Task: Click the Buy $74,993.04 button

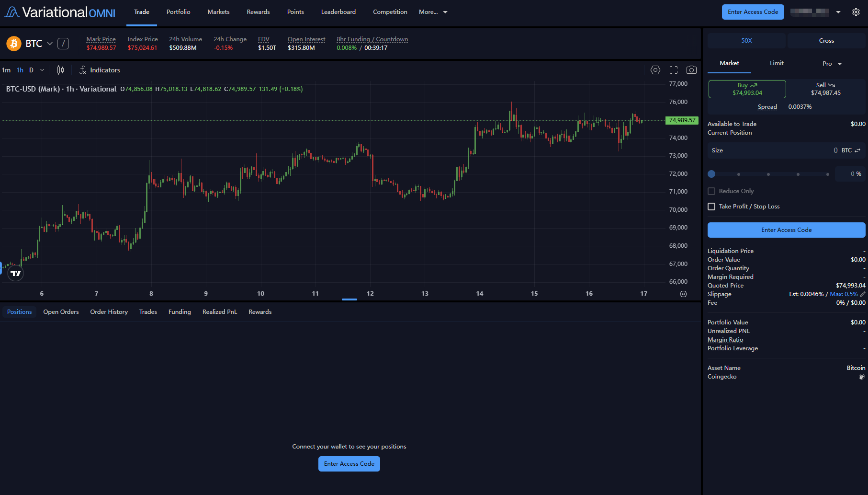Action: [747, 89]
